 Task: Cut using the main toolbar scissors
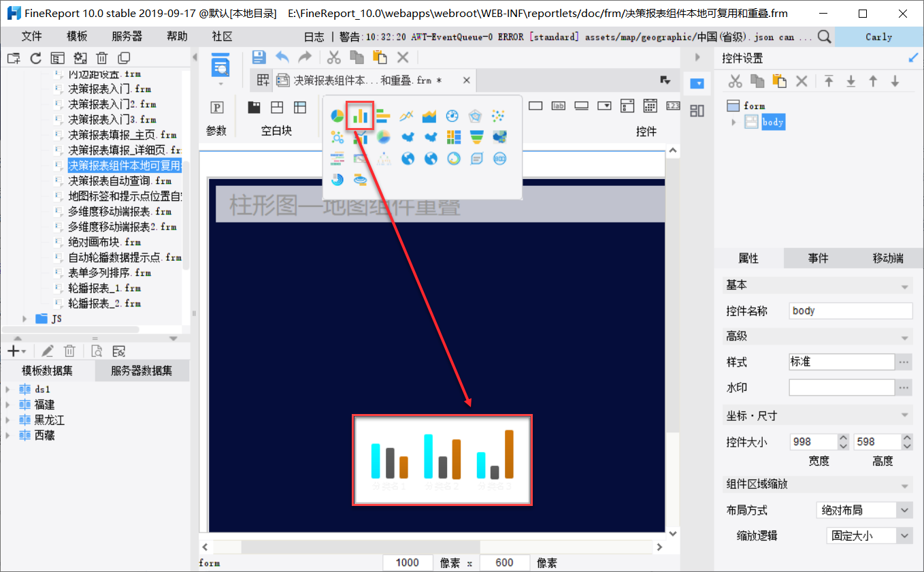pos(333,58)
